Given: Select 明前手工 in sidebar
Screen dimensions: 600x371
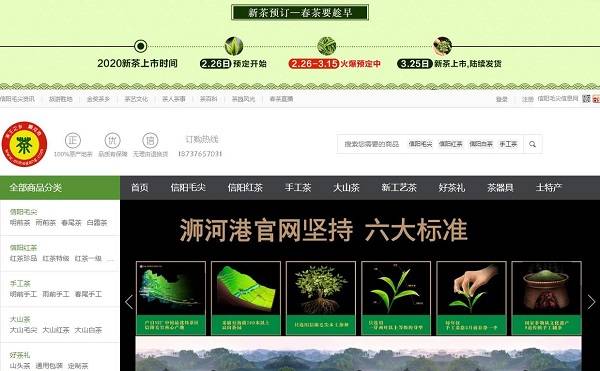Looking at the screenshot, I should click(x=23, y=294).
